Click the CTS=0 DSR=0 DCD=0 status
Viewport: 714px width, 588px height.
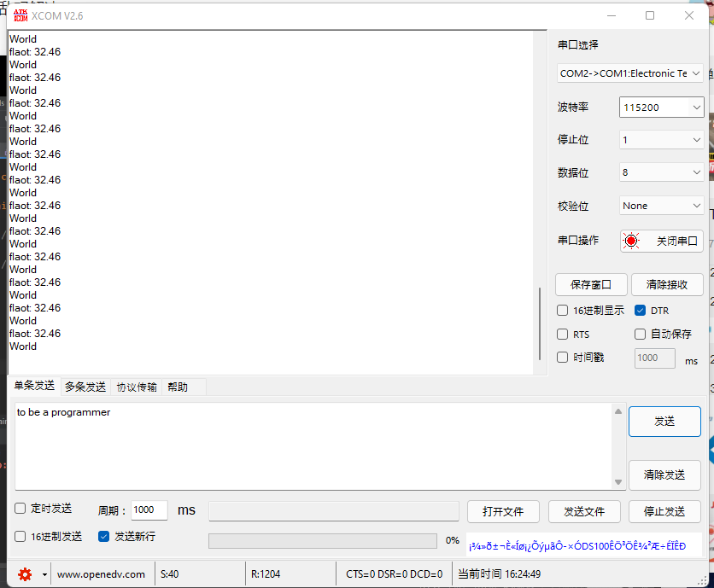point(395,574)
